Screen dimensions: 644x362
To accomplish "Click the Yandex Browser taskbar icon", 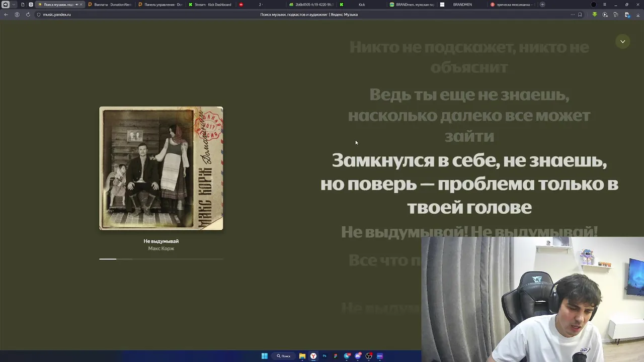I will [x=313, y=356].
